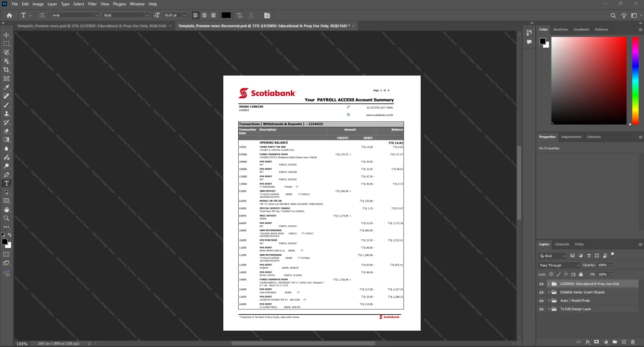Create a new group in Layers
The width and height of the screenshot is (644, 347).
tap(615, 342)
